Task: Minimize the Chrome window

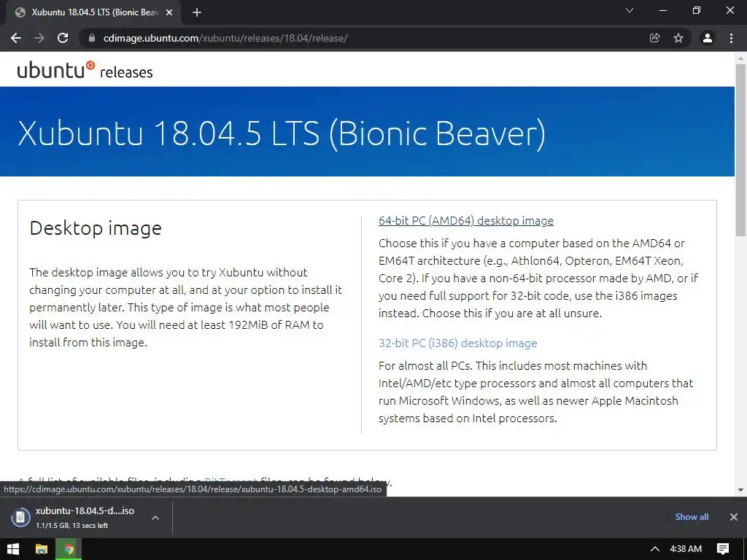Action: point(662,10)
